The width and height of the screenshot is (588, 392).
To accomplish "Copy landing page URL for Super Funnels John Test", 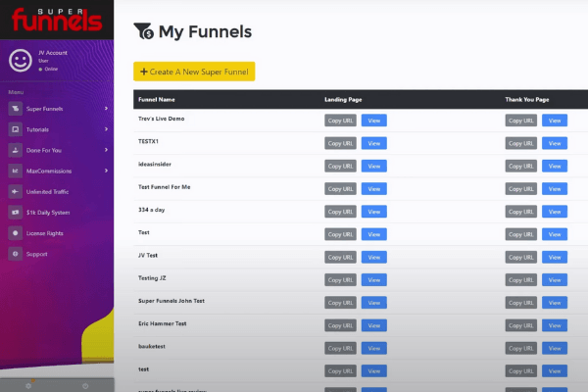I will pos(340,303).
